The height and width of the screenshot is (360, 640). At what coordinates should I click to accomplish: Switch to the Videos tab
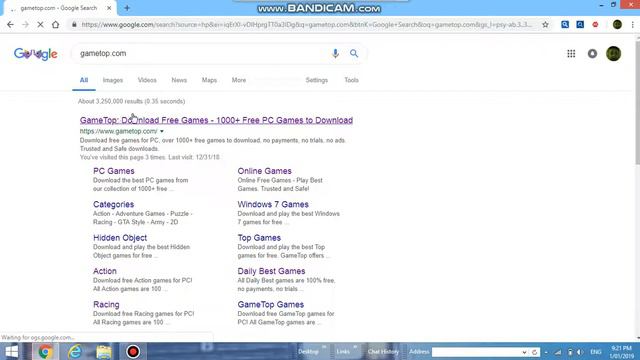[147, 80]
